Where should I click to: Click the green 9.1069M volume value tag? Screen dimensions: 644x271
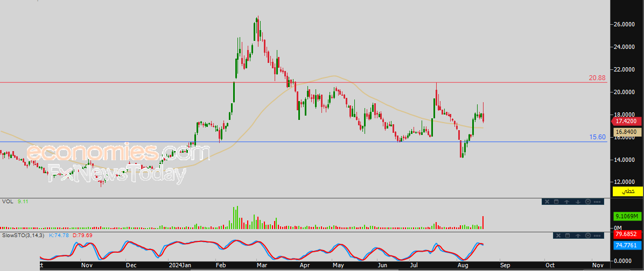click(628, 217)
